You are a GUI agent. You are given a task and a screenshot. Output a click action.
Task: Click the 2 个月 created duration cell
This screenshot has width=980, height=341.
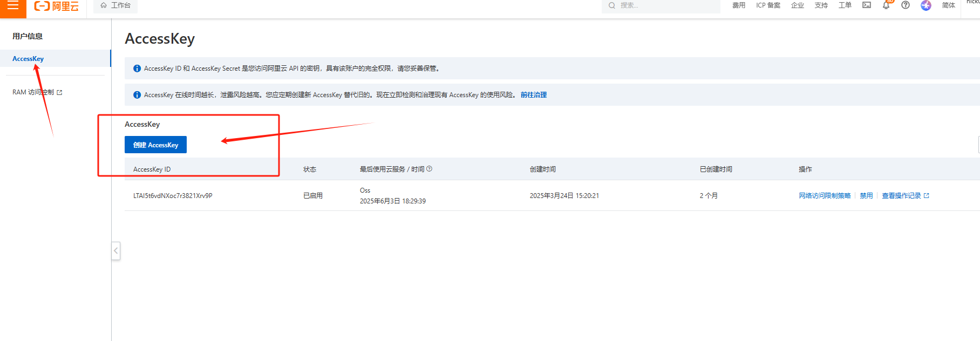709,196
